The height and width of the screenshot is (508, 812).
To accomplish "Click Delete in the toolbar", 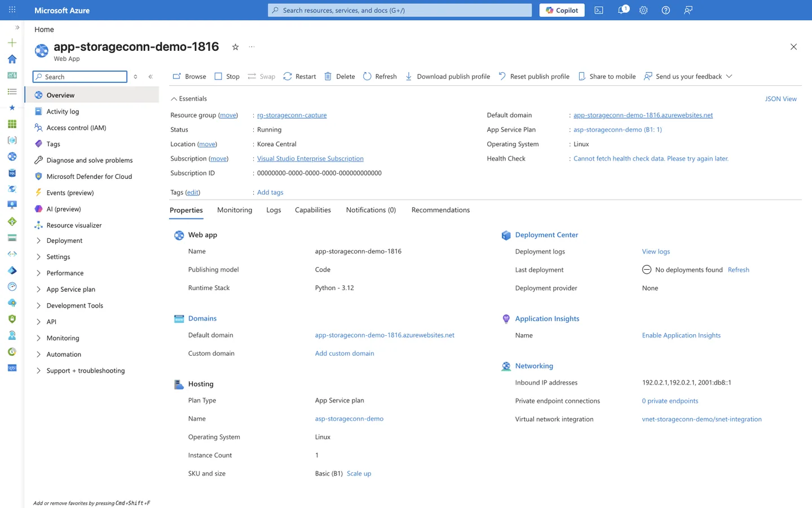I will (x=339, y=76).
